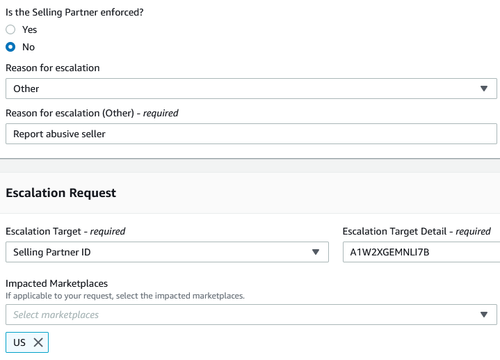The width and height of the screenshot is (500, 360).
Task: Click the 'Escalation Target Detail - required' label
Action: [417, 231]
